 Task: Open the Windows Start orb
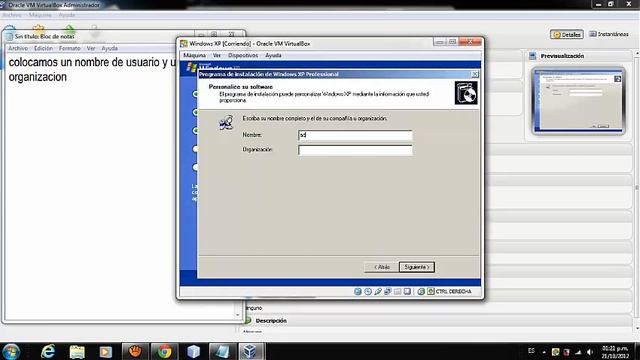coord(11,351)
